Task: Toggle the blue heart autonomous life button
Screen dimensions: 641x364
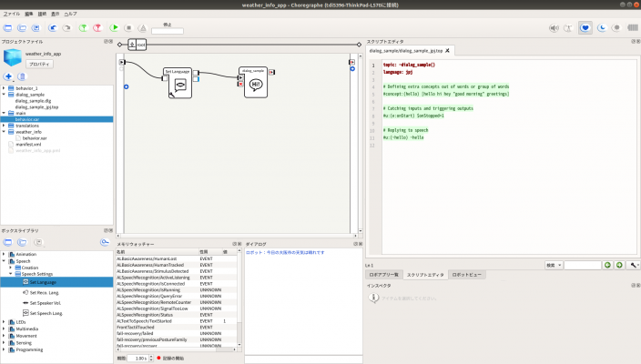Action: click(x=586, y=28)
